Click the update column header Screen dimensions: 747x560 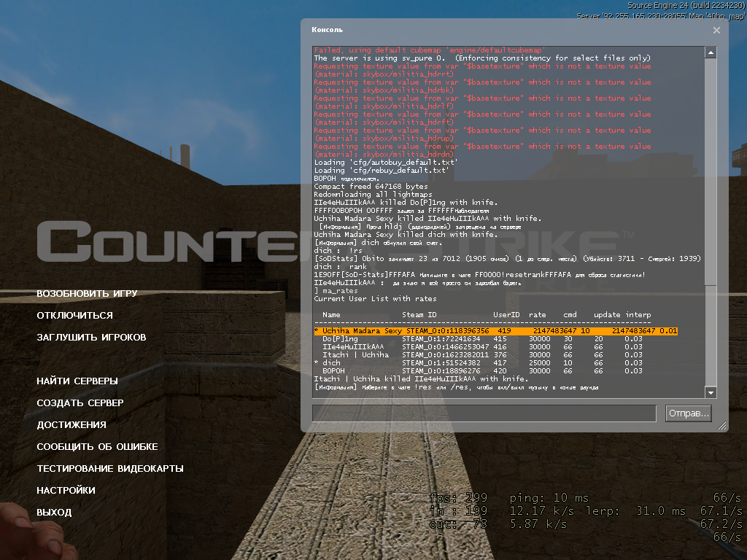click(x=607, y=315)
